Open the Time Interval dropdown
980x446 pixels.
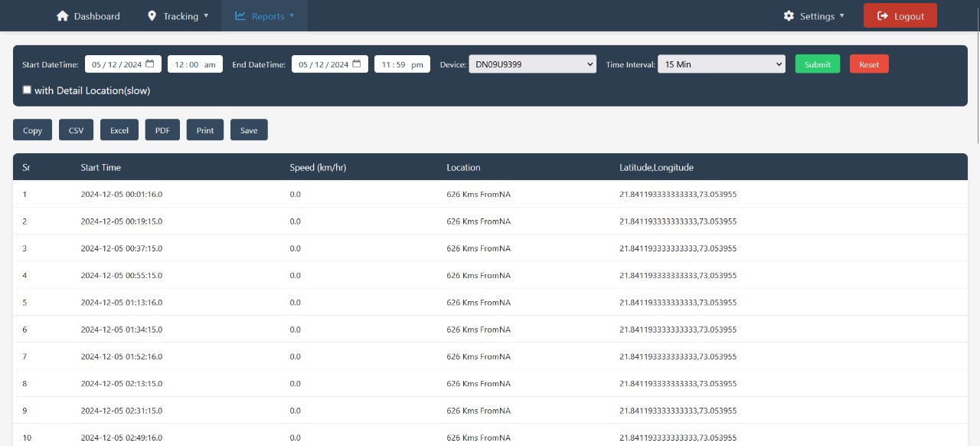tap(721, 64)
